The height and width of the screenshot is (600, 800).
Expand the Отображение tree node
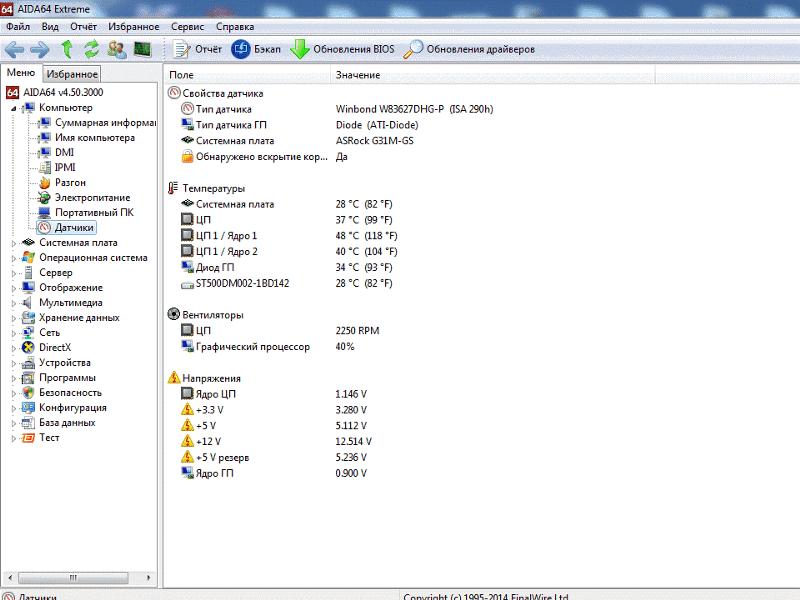tap(14, 288)
